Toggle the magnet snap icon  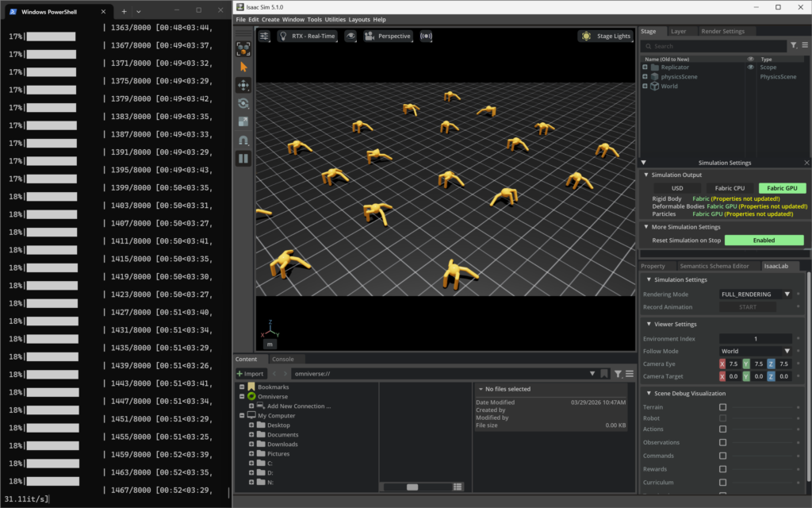pos(243,140)
